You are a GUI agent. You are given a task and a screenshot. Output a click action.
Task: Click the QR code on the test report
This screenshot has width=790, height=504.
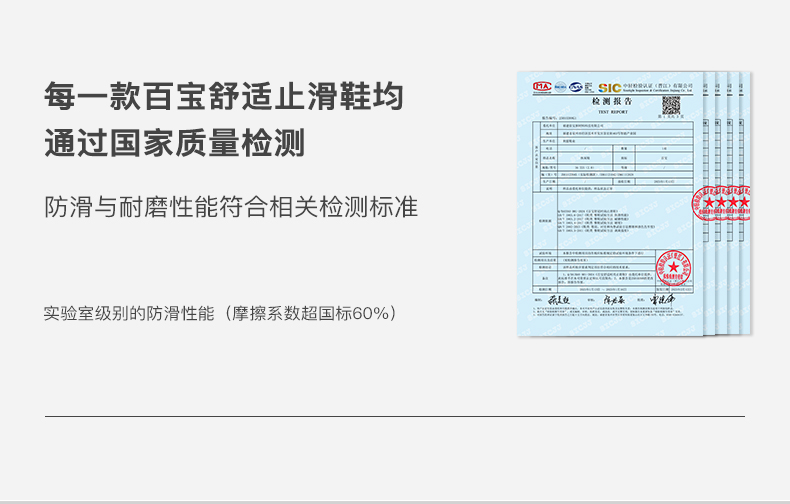point(671,105)
